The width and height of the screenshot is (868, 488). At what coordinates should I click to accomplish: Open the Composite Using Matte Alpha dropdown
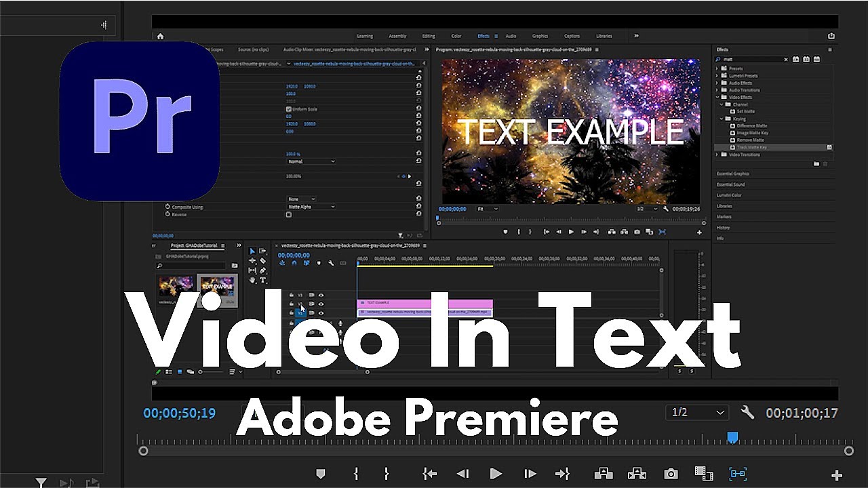click(311, 207)
